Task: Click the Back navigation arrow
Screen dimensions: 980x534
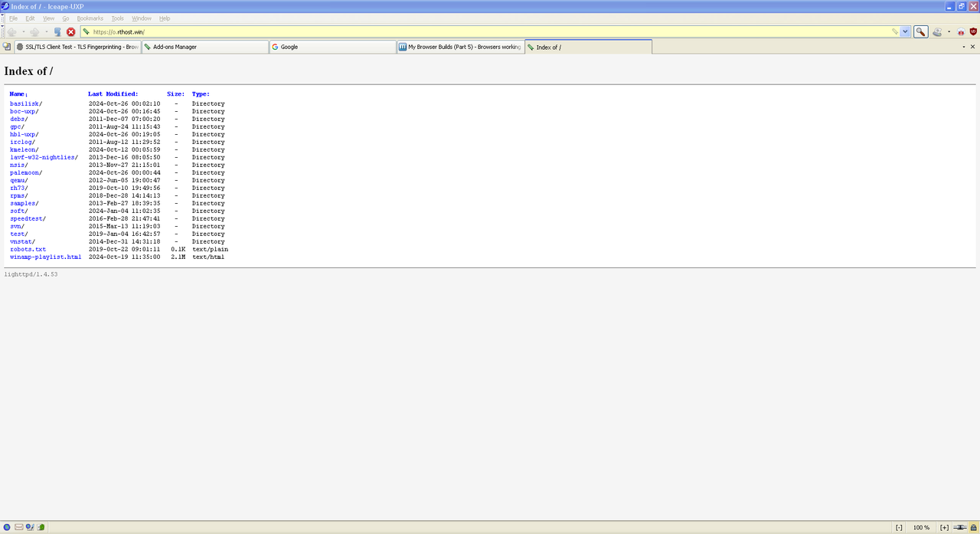Action: 11,32
